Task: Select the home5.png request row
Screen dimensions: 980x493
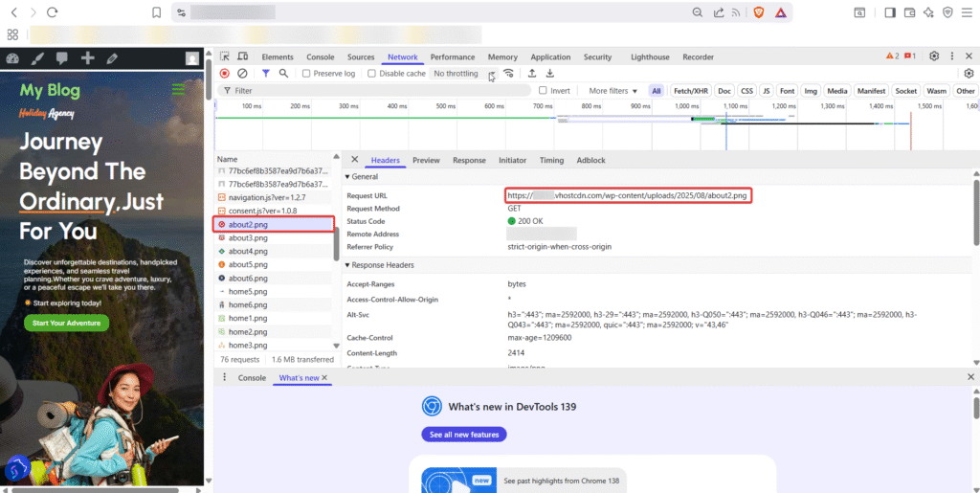Action: coord(275,291)
